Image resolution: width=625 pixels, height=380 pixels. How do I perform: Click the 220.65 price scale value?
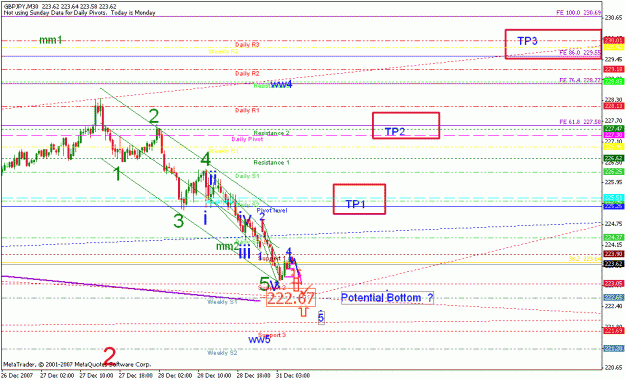pyautogui.click(x=613, y=368)
